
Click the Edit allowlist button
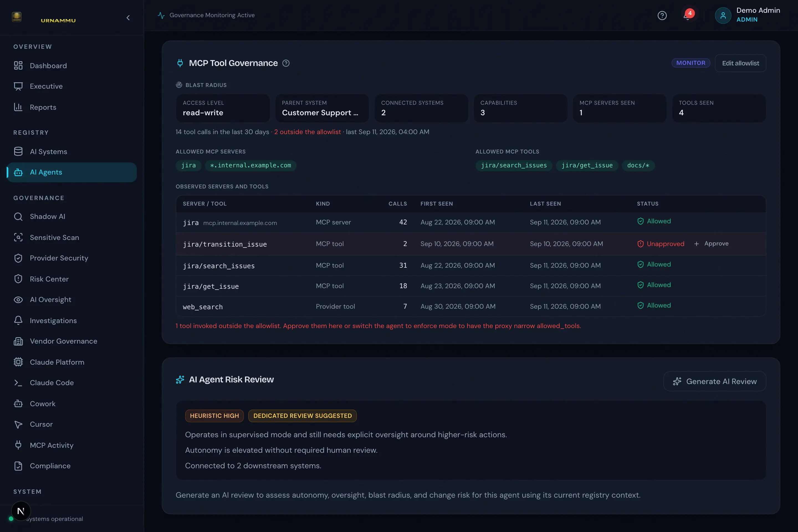point(740,63)
